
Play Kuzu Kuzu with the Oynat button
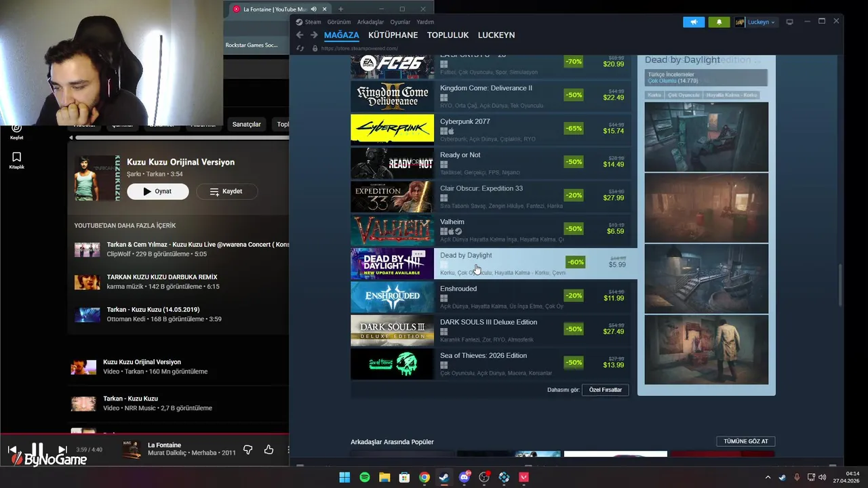click(x=157, y=191)
